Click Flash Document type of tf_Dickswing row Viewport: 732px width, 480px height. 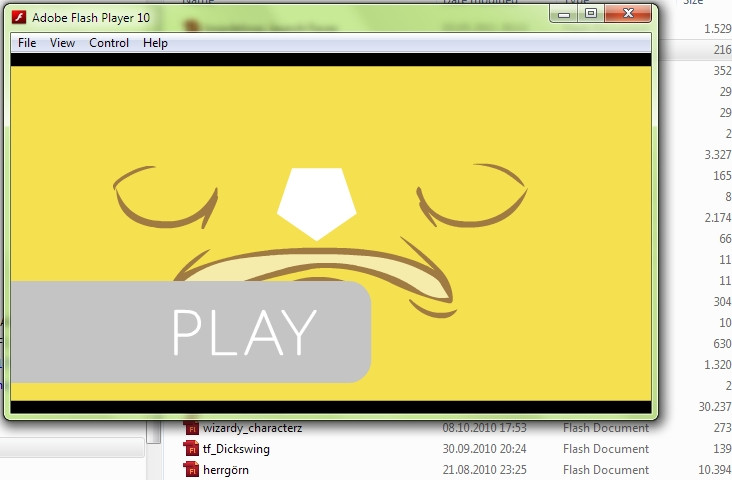coord(606,449)
